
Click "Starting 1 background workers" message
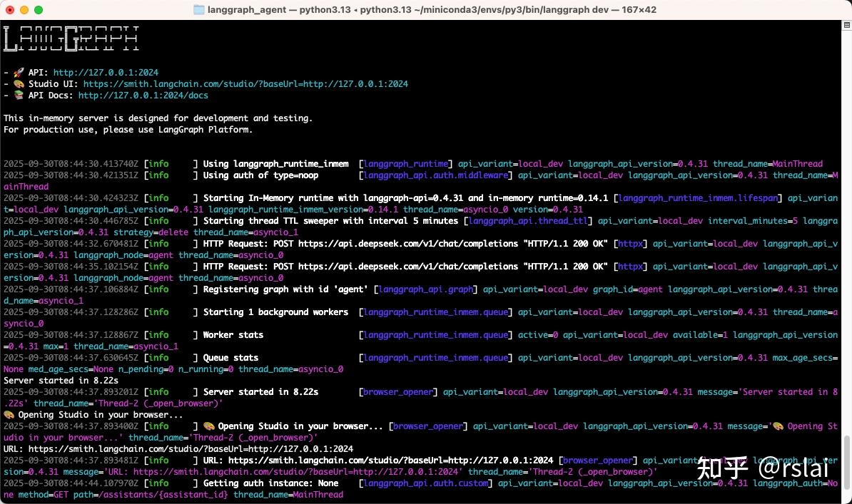[276, 312]
